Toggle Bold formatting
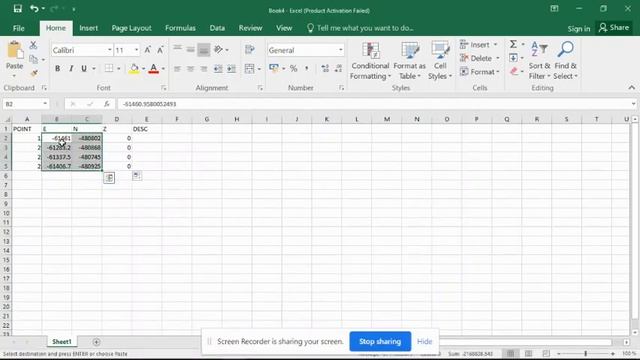Image resolution: width=640 pixels, height=360 pixels. pyautogui.click(x=58, y=69)
